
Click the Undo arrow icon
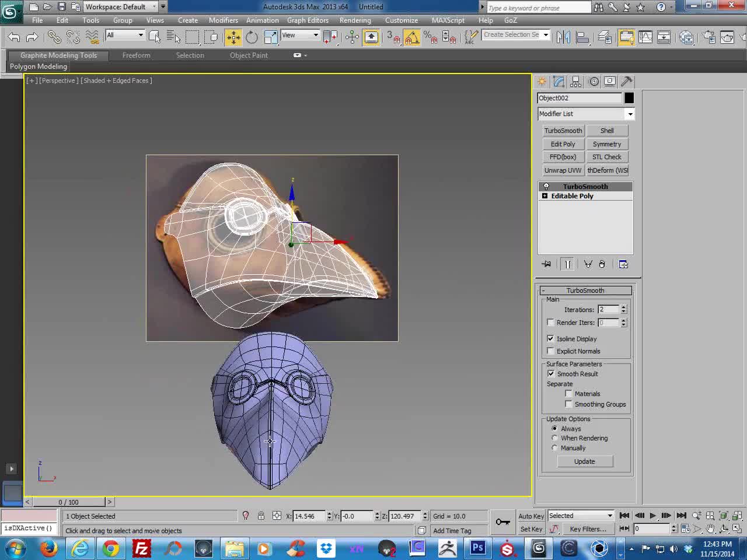pyautogui.click(x=14, y=37)
